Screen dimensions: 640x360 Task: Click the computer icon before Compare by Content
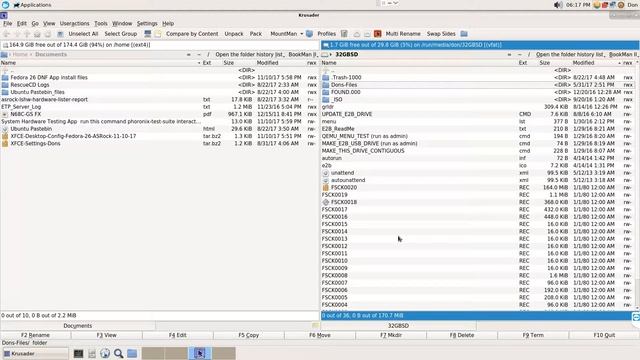pyautogui.click(x=148, y=34)
